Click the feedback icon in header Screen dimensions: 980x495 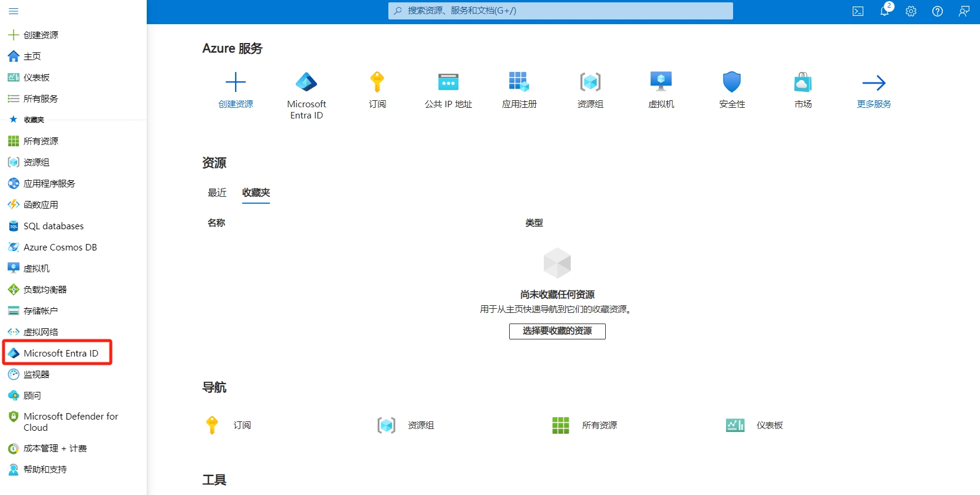tap(964, 11)
